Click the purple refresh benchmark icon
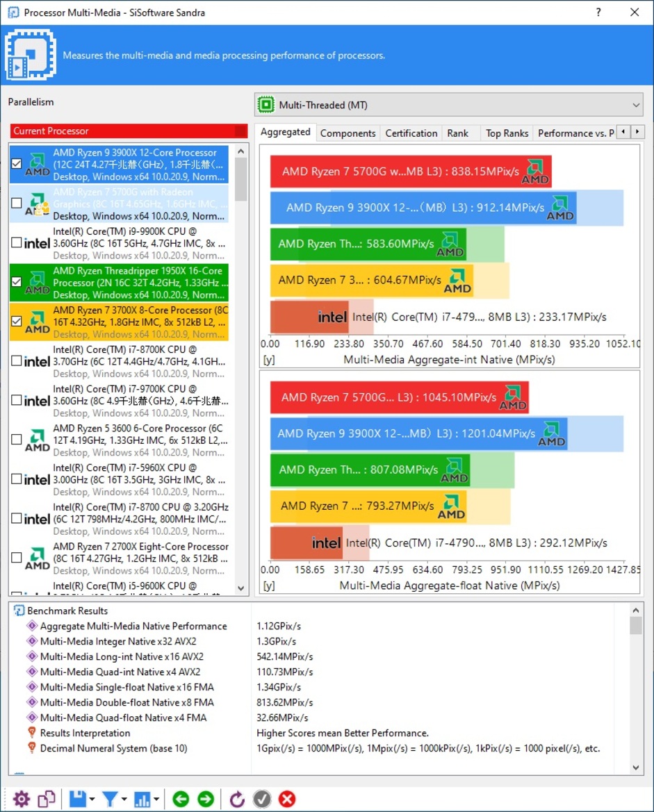654x812 pixels. [x=237, y=799]
